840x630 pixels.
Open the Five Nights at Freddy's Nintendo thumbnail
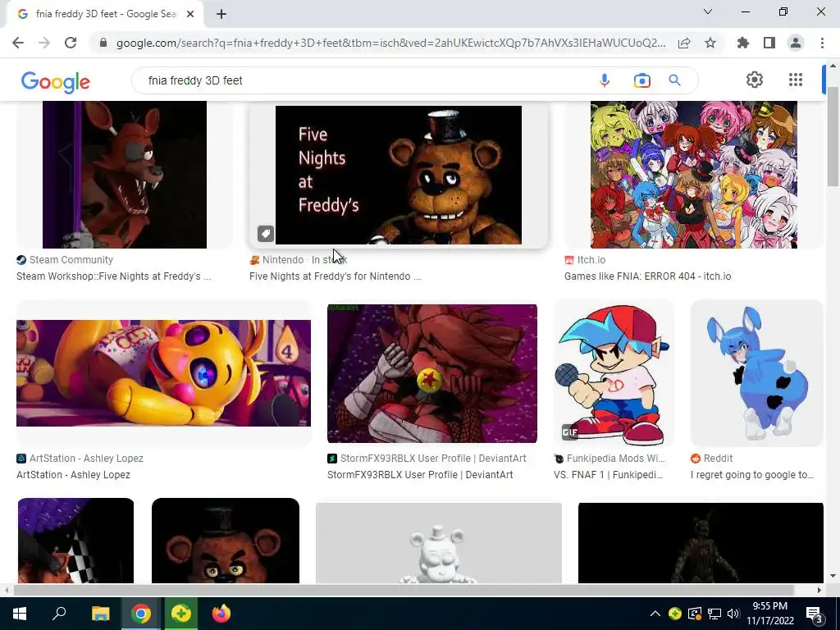tap(399, 175)
